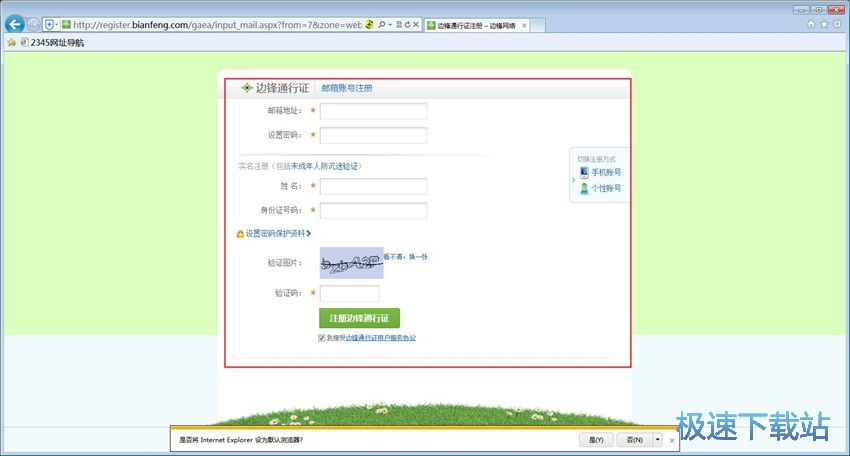Viewport: 850px width, 456px height.
Task: Click the bianfeng.com URL in the address bar
Action: 217,24
